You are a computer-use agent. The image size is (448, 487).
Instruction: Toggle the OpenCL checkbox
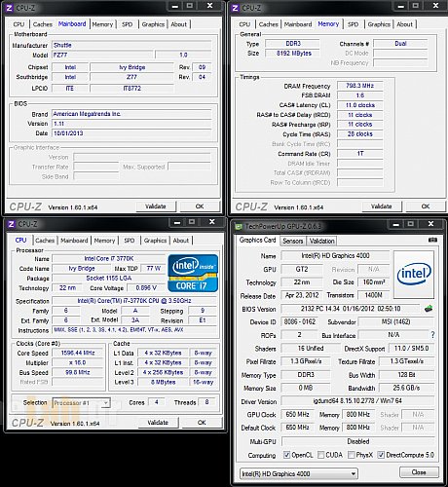[286, 455]
